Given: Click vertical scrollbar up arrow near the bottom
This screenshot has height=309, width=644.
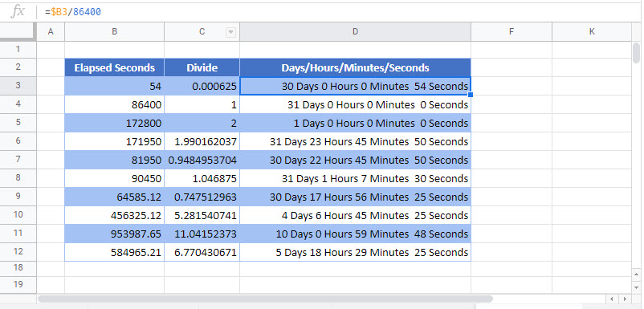Looking at the screenshot, I should pos(636,273).
